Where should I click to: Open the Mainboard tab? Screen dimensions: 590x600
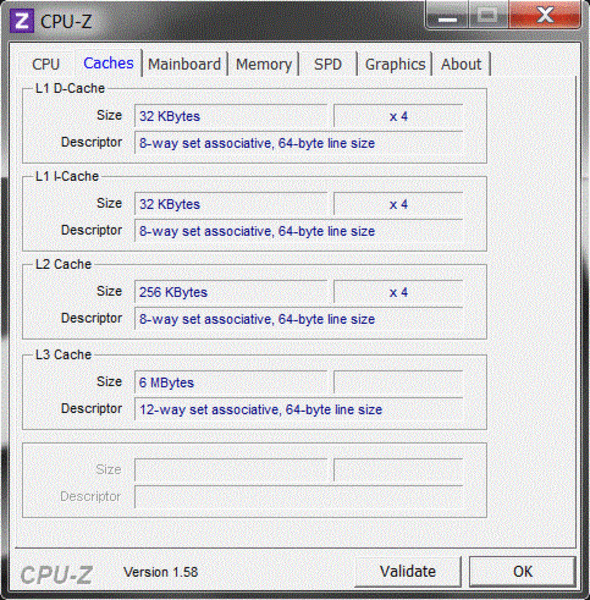pos(184,64)
